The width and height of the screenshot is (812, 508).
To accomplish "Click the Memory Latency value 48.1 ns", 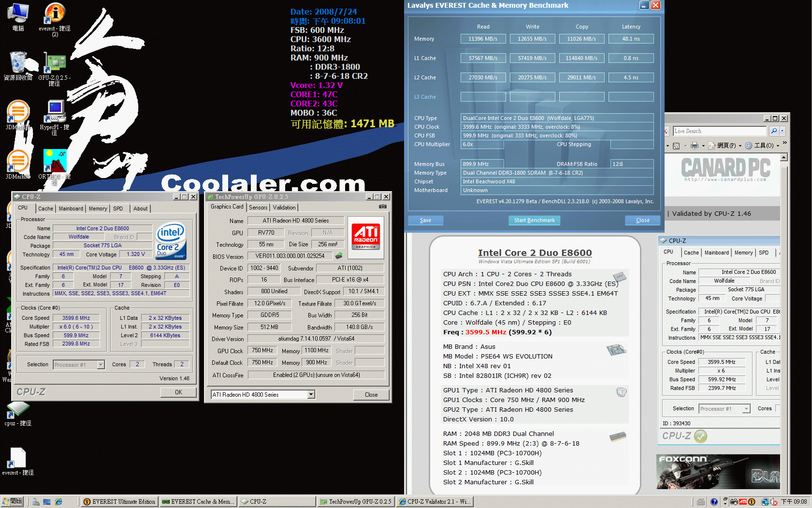I will [x=631, y=39].
